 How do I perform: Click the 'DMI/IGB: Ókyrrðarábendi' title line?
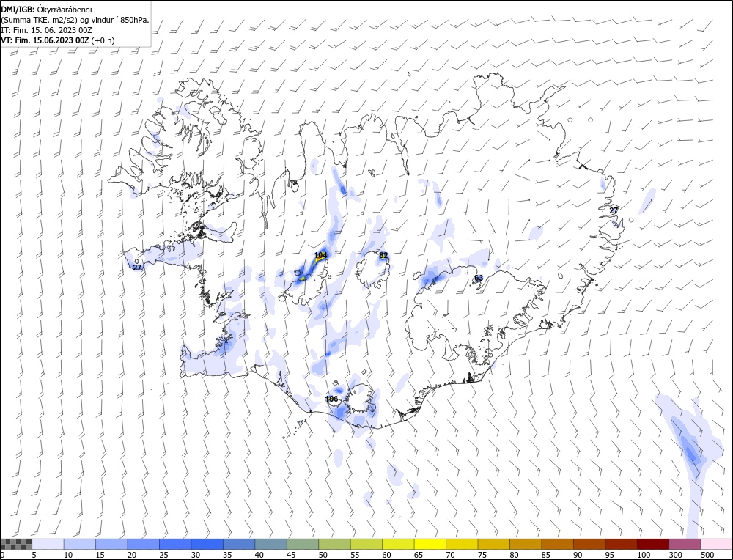click(x=46, y=10)
